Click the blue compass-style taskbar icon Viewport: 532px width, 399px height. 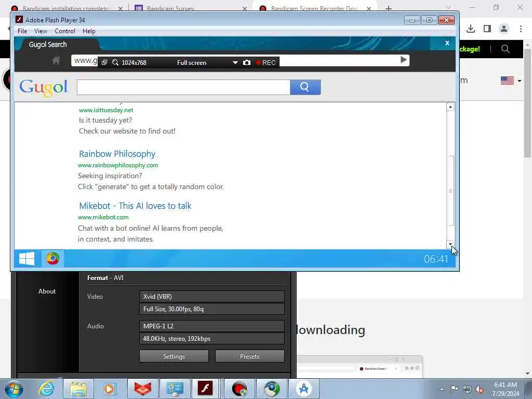pos(304,389)
